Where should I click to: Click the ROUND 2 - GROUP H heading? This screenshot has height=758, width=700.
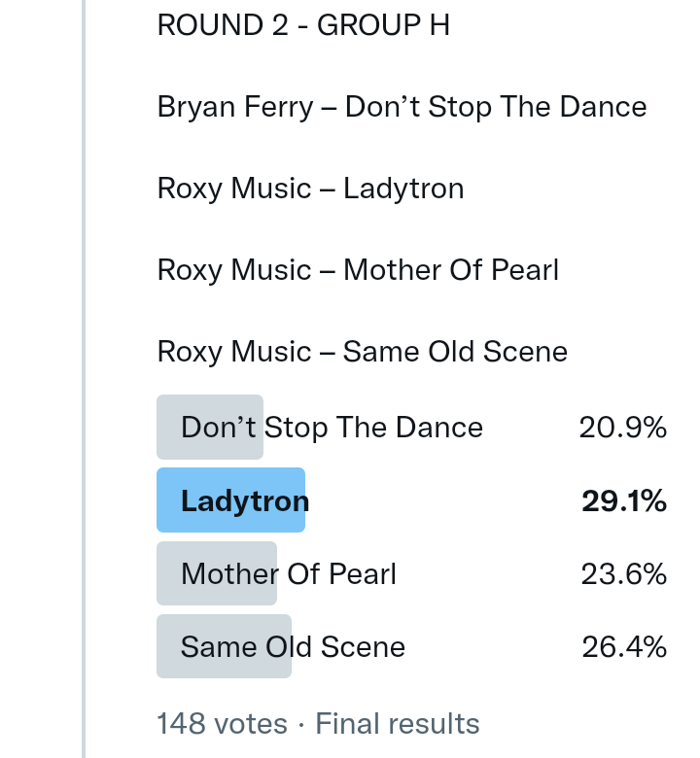(x=303, y=24)
